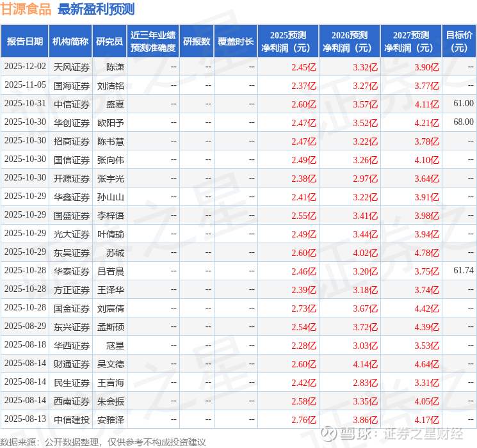Click analyst name 朱会振
The width and height of the screenshot is (477, 448).
click(x=110, y=401)
